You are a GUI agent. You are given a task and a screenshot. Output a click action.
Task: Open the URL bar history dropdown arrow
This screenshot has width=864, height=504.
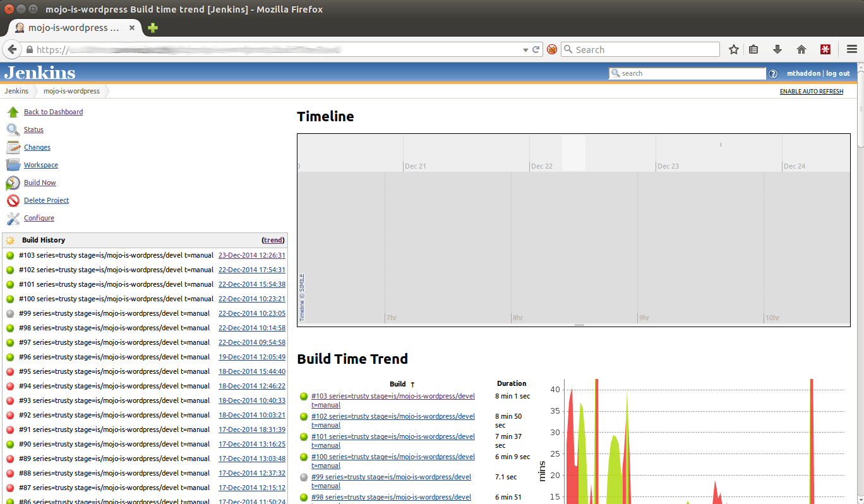click(x=525, y=49)
